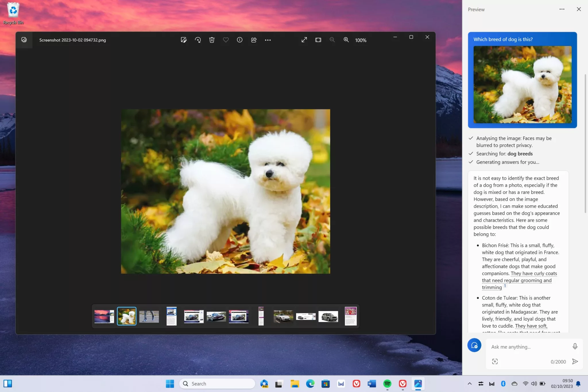Screen dimensions: 588x392
Task: Select the sunset desktop screenshot thumbnail in the filmstrip
Action: 104,316
